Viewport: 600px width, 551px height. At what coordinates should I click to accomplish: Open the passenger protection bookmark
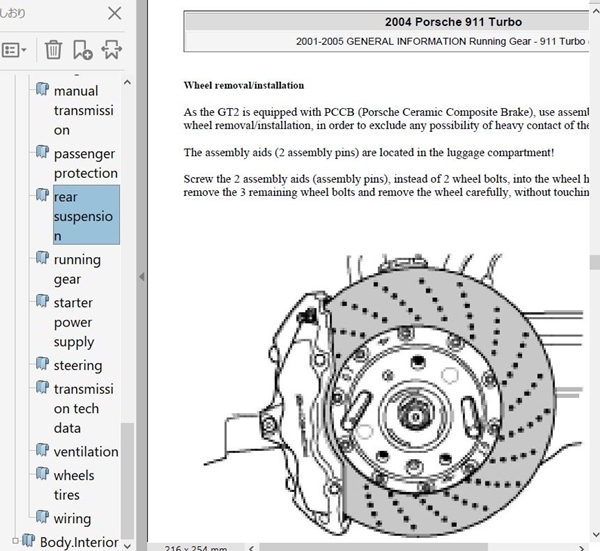click(x=86, y=163)
